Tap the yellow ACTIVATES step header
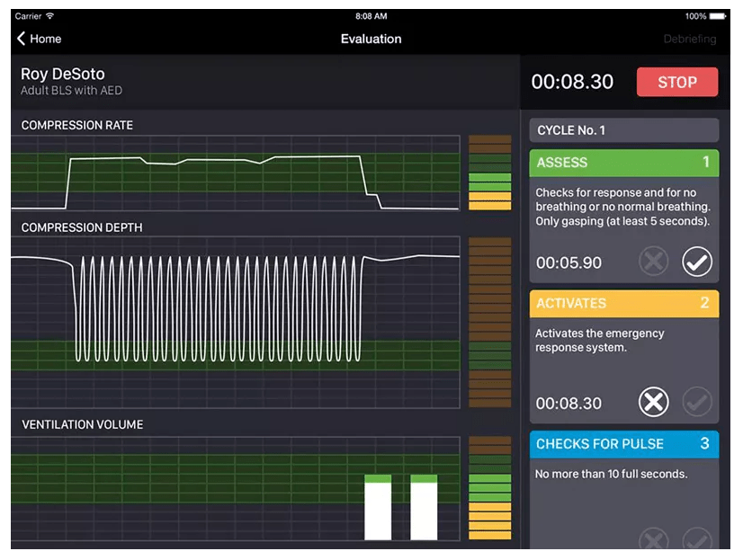Screen dimensions: 743x560 tap(623, 304)
